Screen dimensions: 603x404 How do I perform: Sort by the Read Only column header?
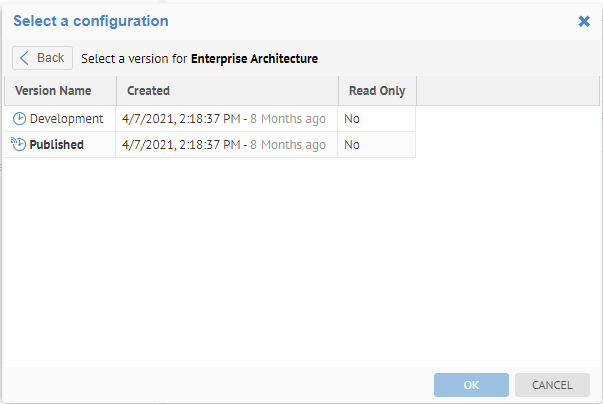[376, 91]
